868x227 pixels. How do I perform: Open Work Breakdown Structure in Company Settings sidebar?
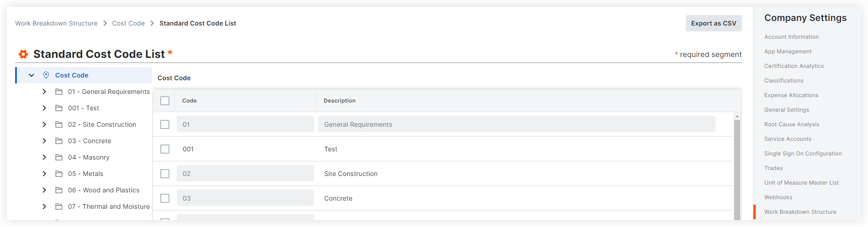coord(800,212)
